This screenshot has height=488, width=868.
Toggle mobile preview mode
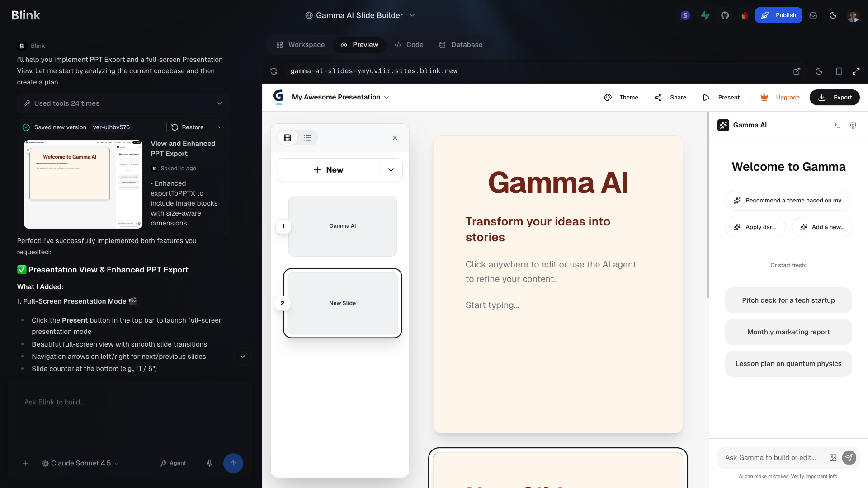pos(839,71)
